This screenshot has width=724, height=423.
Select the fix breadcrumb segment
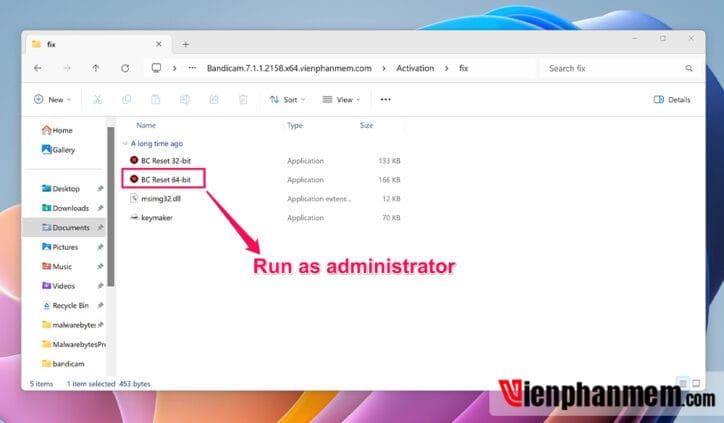coord(464,68)
